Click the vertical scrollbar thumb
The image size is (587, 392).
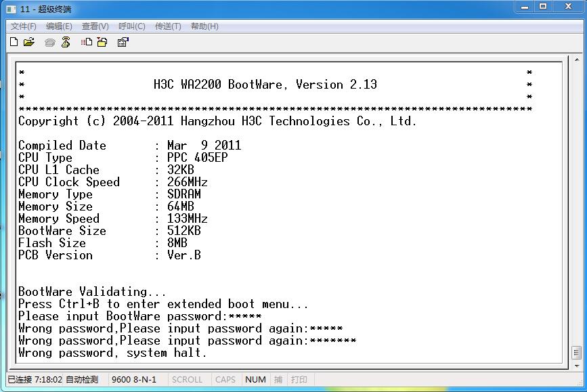[577, 353]
